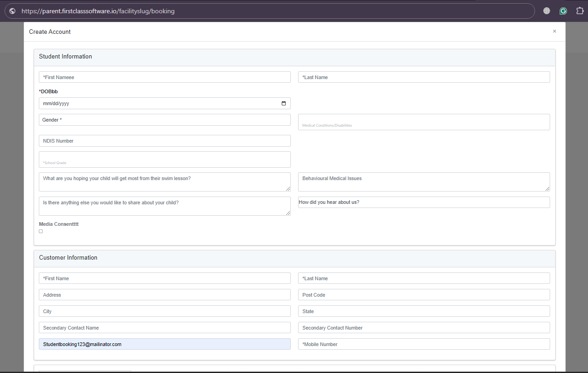Open the DOB calendar picker icon
The width and height of the screenshot is (588, 373).
[283, 103]
